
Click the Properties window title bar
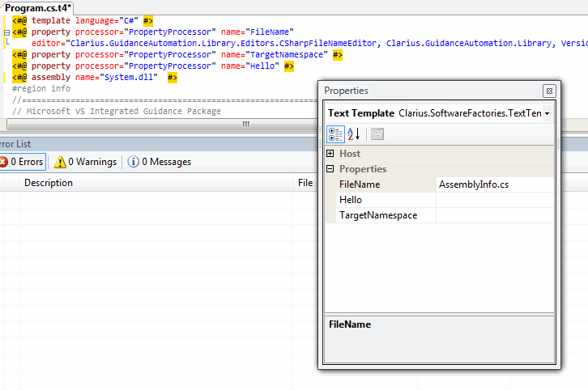point(431,91)
